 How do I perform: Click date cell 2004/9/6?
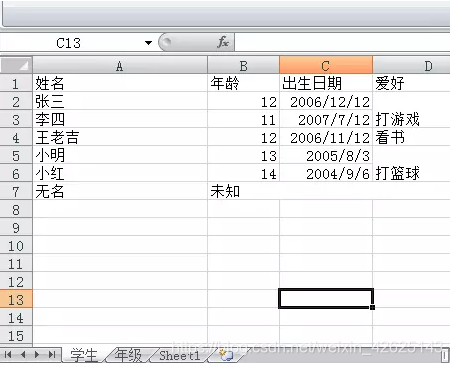(326, 173)
